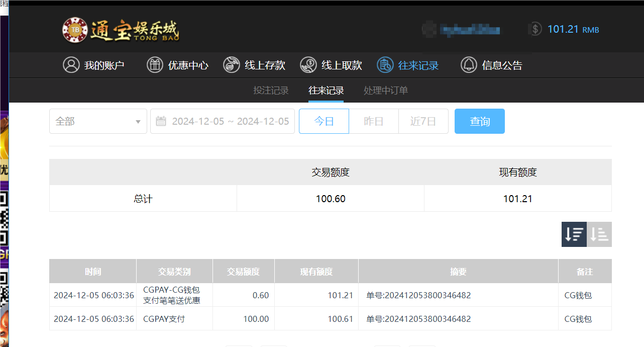Click the ascending sort icon next to it
The height and width of the screenshot is (347, 644).
[599, 234]
